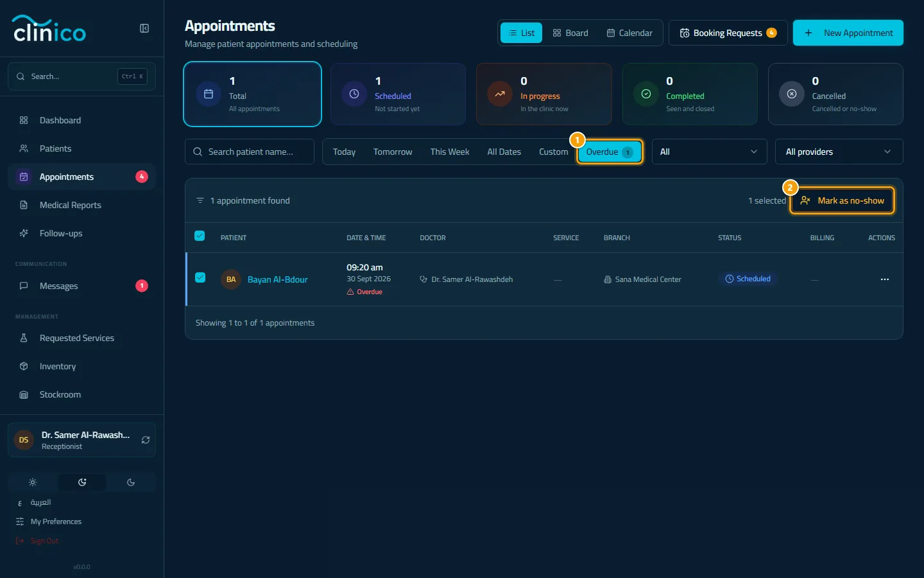
Task: Select the List view tab
Action: click(522, 33)
